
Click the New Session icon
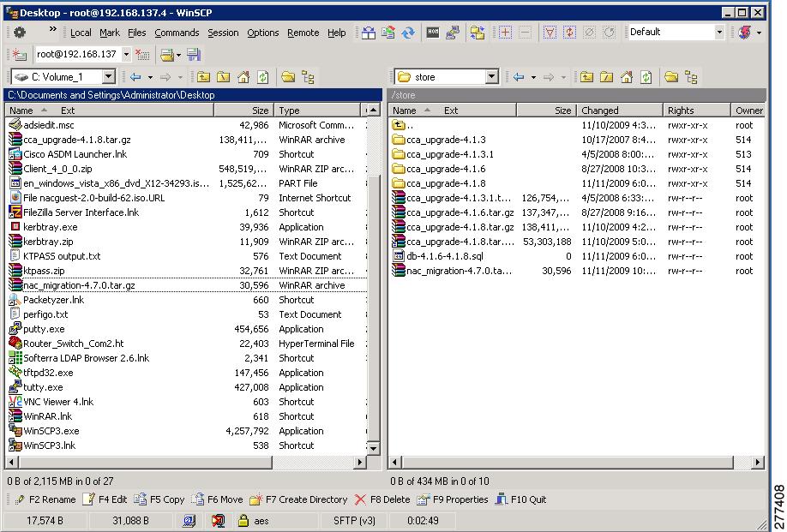click(x=19, y=54)
